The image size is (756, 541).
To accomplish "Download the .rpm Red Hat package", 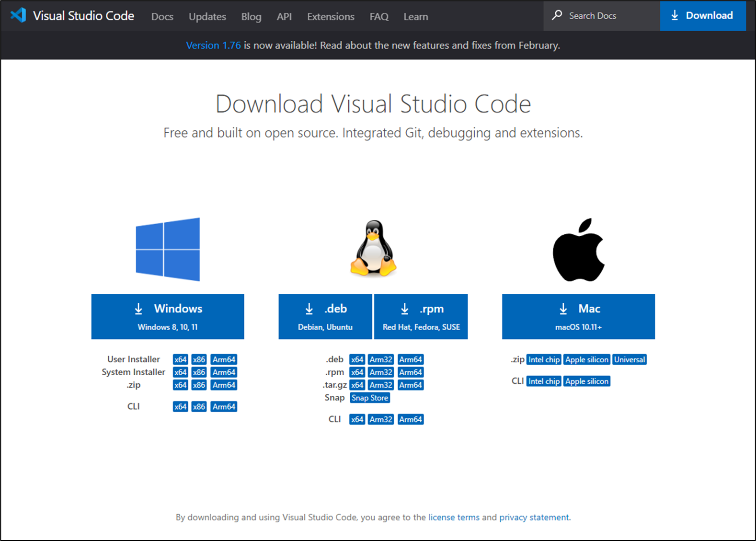I will coord(421,317).
